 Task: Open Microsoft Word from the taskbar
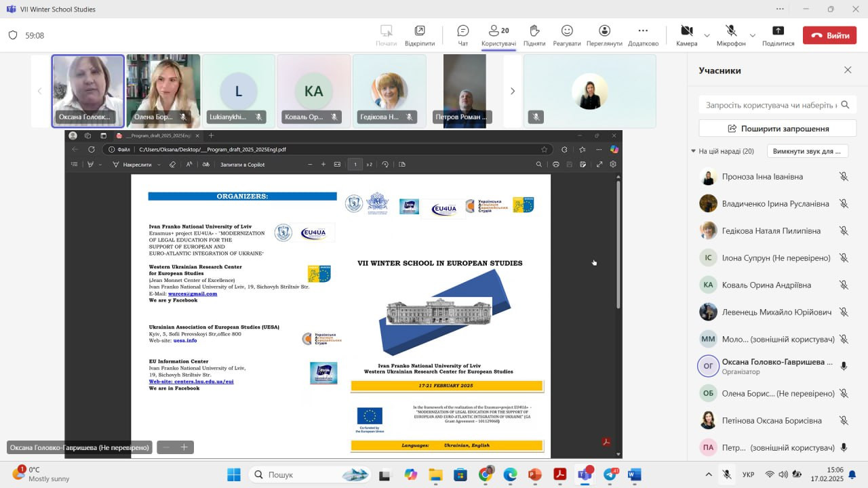click(x=634, y=474)
